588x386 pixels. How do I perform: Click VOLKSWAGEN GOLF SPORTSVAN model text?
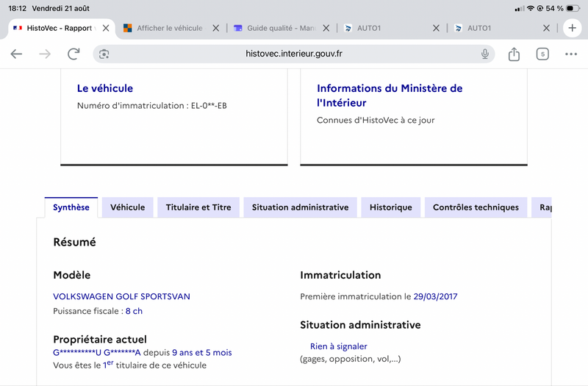click(121, 296)
